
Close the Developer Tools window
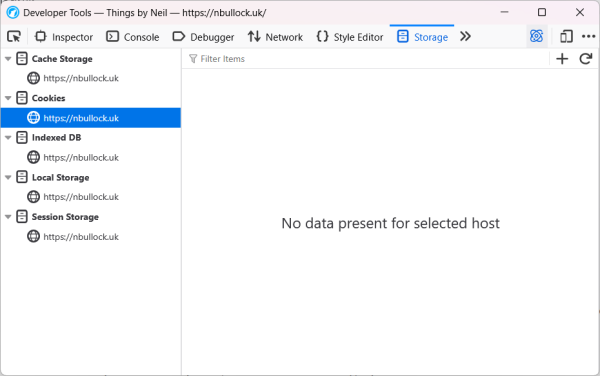580,12
